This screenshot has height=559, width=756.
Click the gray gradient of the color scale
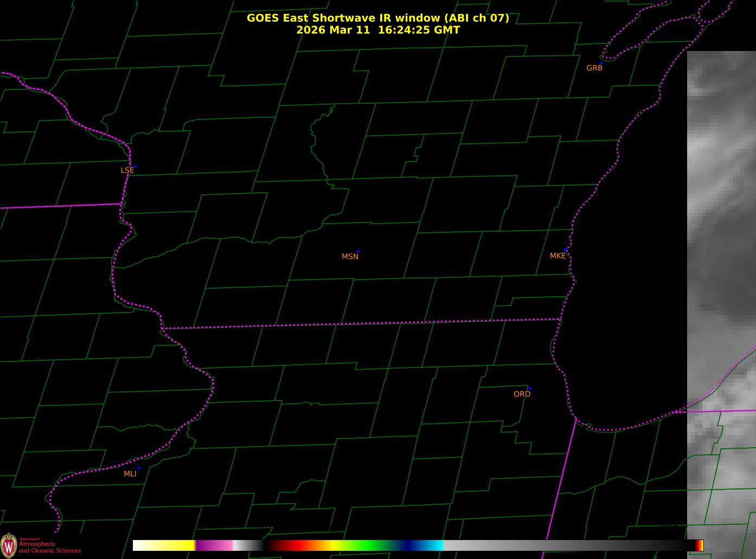569,545
